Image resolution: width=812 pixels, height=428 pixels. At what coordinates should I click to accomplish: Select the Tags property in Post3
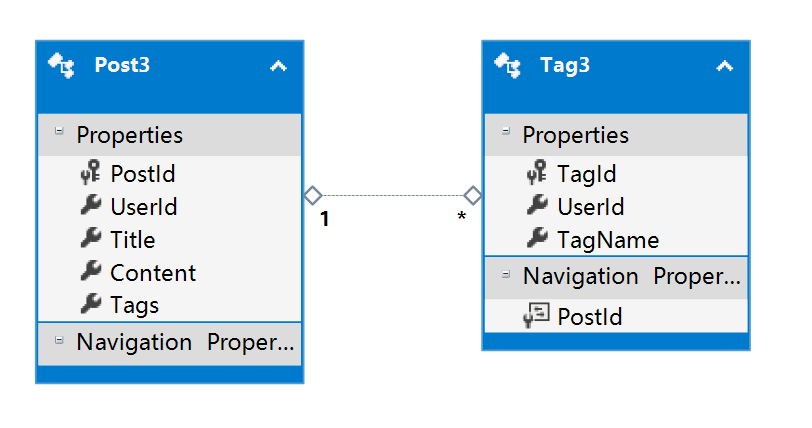[x=134, y=305]
